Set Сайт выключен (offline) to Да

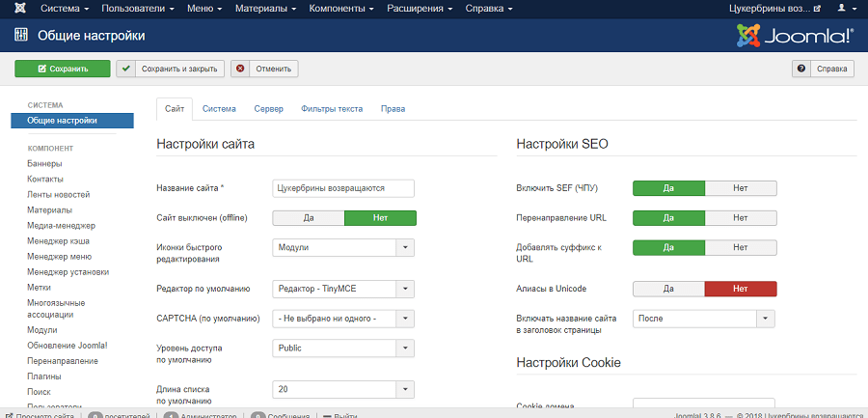309,218
